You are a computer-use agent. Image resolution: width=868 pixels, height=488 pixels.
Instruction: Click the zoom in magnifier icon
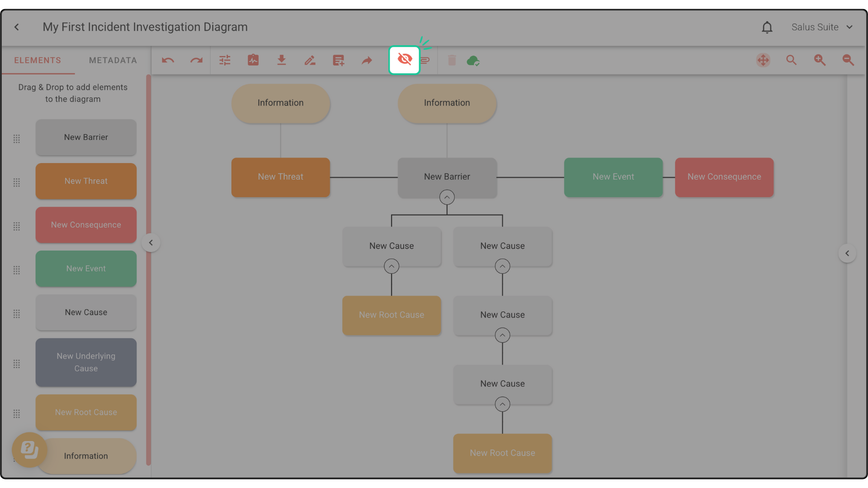tap(820, 60)
